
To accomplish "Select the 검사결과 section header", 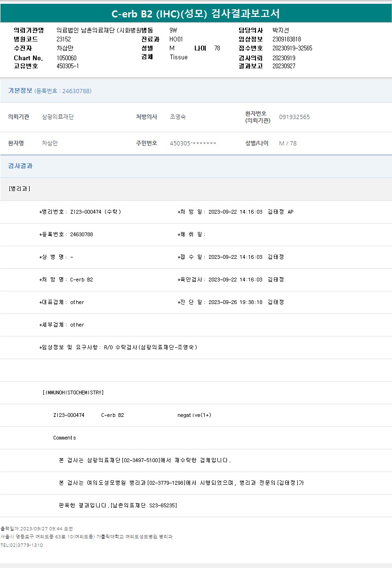I will pos(20,166).
